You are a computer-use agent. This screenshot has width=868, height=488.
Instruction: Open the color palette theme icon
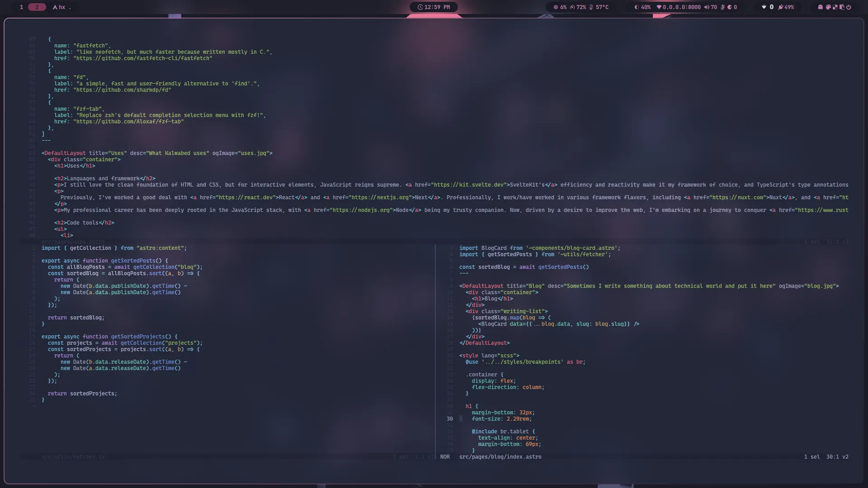(x=828, y=7)
